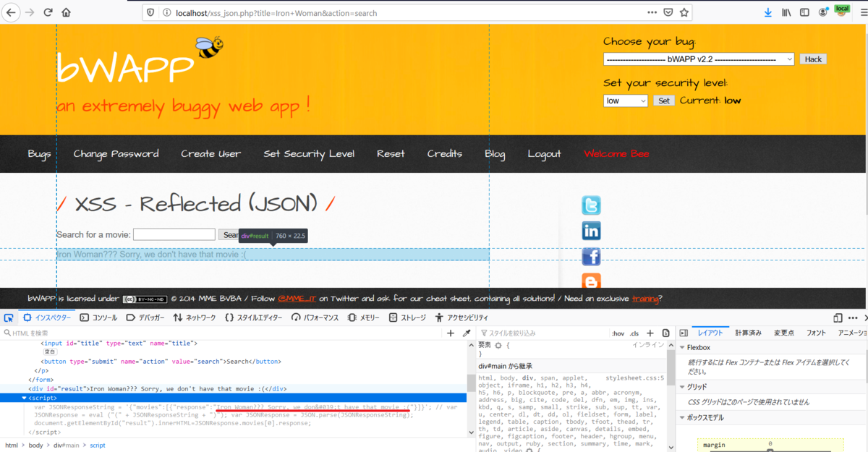Switch to the コンソール tab
The height and width of the screenshot is (452, 868).
pos(99,317)
